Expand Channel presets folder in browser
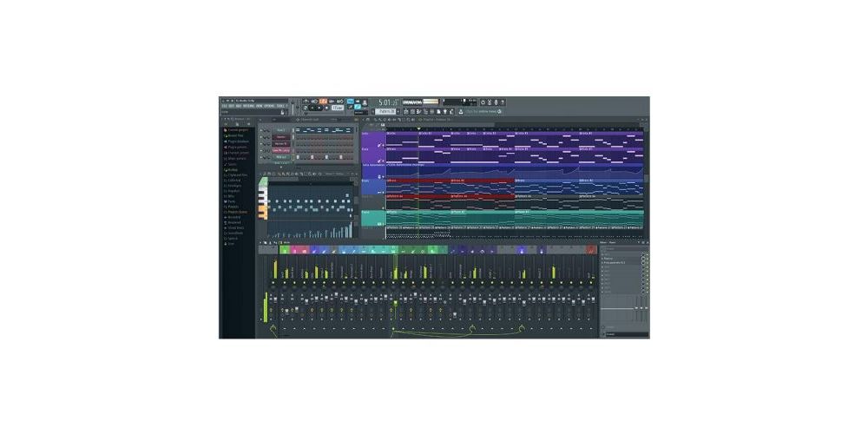 239,153
